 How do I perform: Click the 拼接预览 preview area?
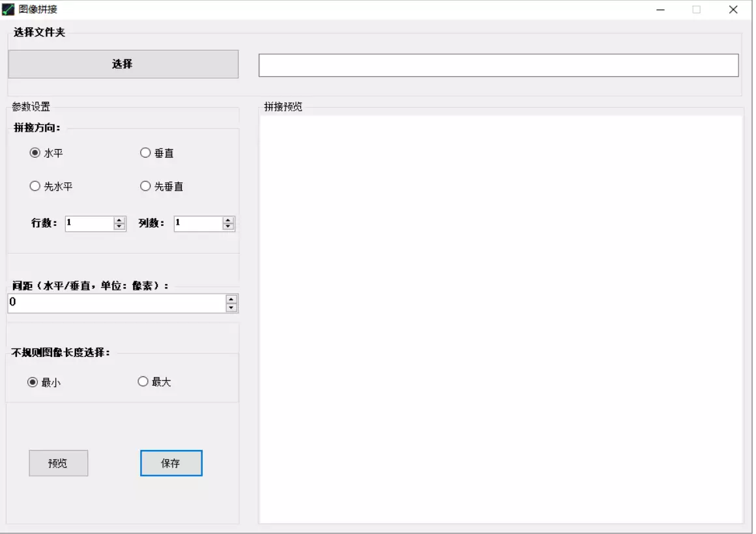[x=501, y=319]
